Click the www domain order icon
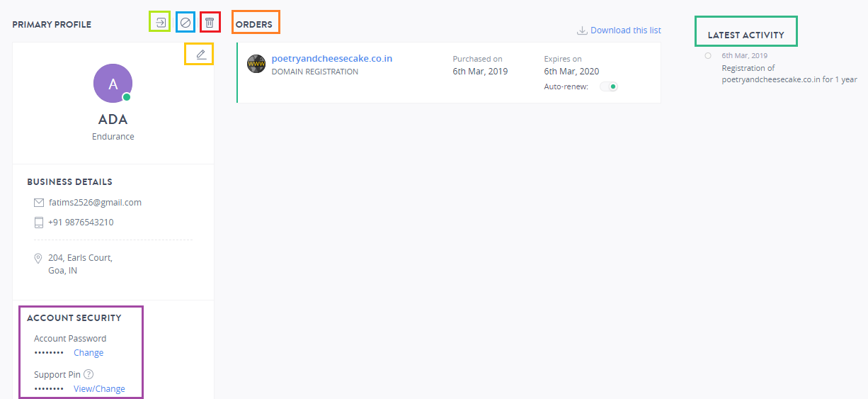The image size is (868, 399). pyautogui.click(x=256, y=64)
